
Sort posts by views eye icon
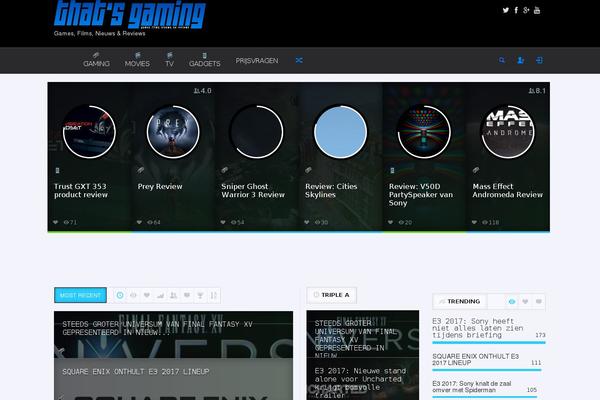[133, 295]
